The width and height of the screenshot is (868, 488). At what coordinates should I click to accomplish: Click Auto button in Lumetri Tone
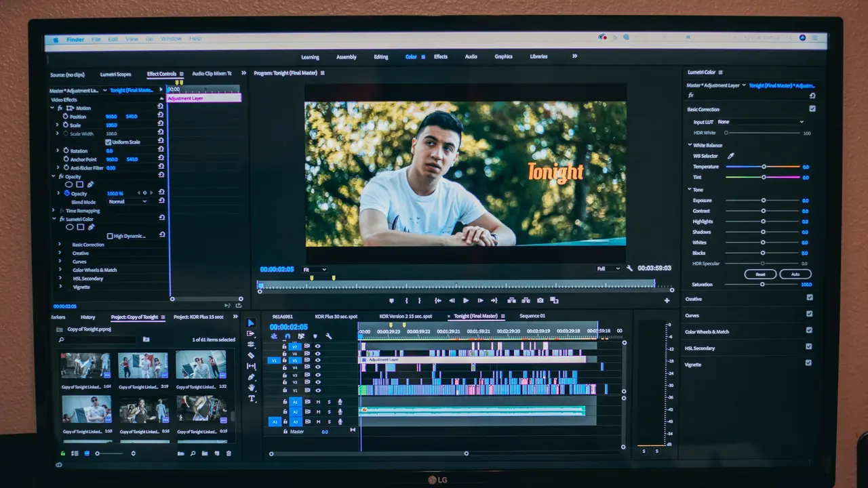click(x=795, y=274)
